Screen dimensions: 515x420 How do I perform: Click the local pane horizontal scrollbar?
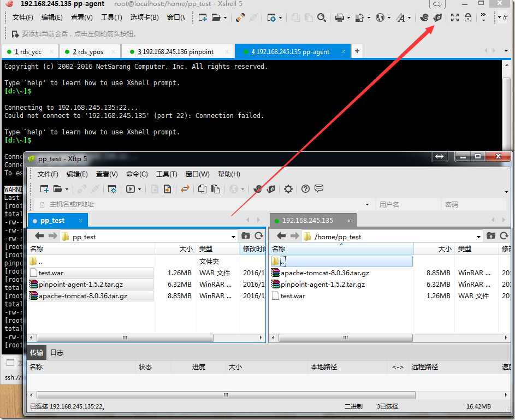tap(125, 338)
